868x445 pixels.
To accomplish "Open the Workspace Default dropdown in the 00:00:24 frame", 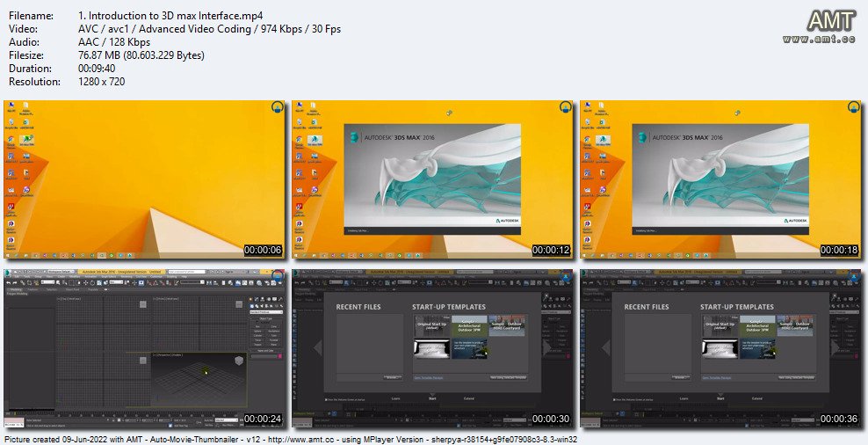I will point(61,272).
